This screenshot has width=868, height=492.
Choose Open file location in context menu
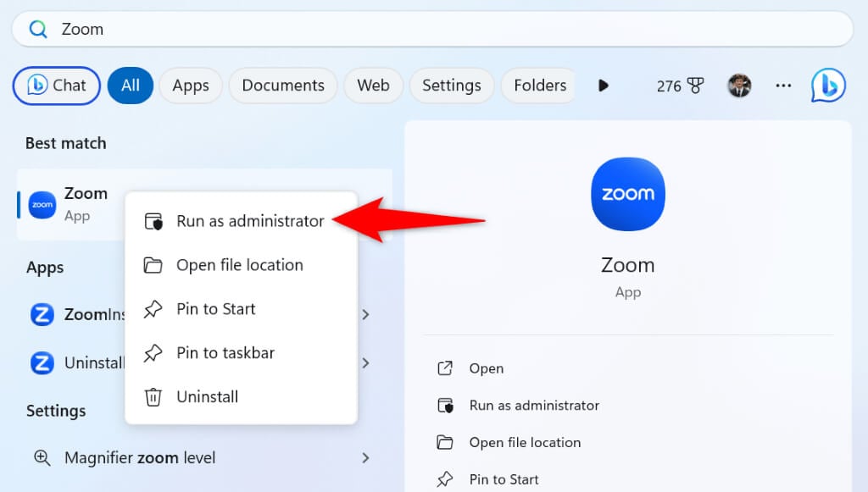coord(242,265)
